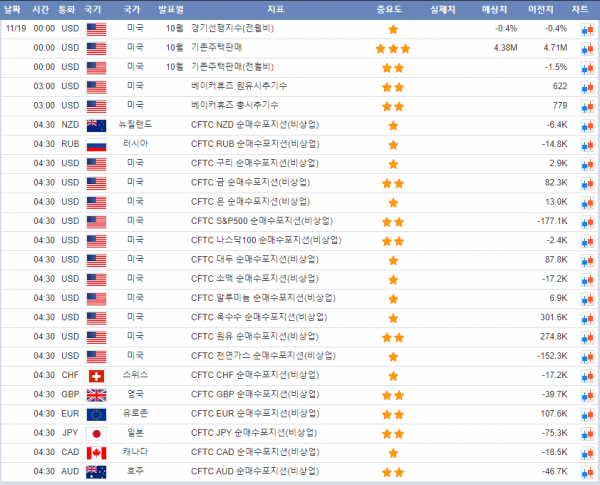Open the 베이커휴즈 원유시추기수 indicator link
Image resolution: width=600 pixels, height=485 pixels.
tap(235, 87)
